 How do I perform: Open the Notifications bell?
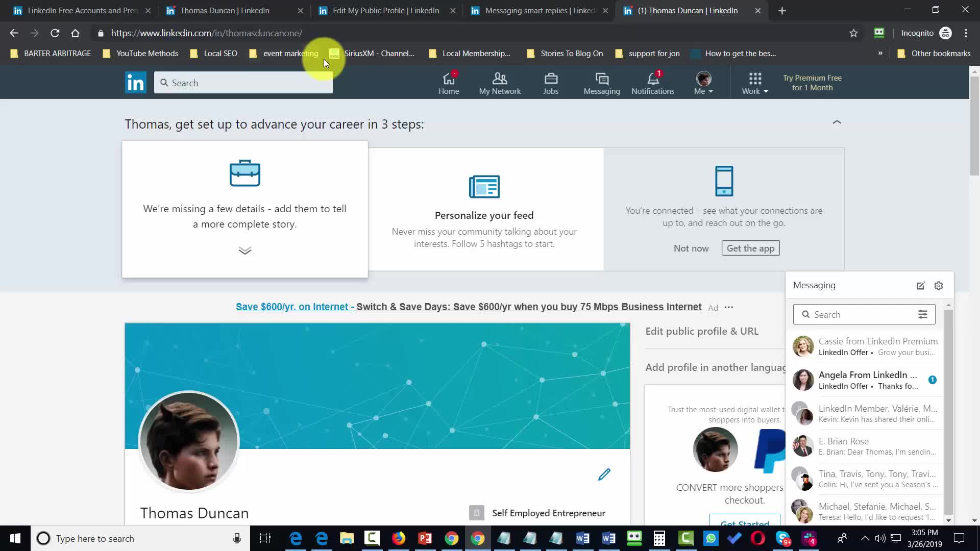tap(653, 83)
